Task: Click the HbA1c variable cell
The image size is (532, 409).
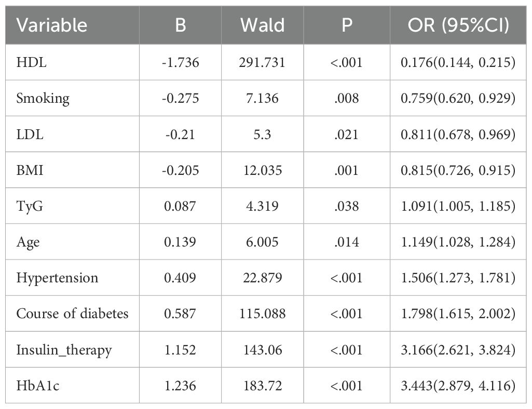Action: 35,386
